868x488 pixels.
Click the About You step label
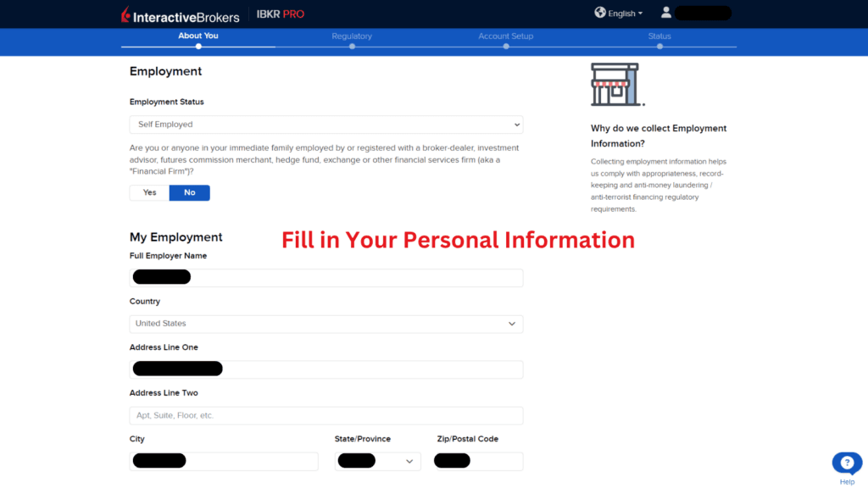click(x=198, y=36)
